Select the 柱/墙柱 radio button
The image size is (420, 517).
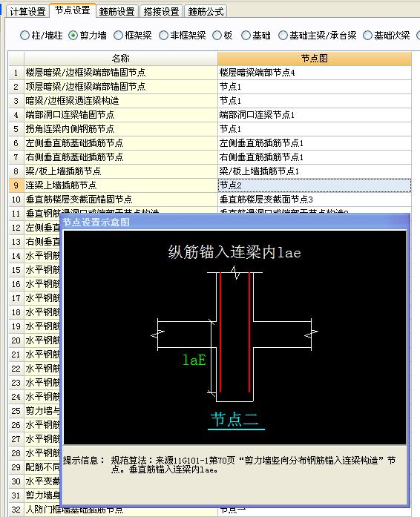click(x=42, y=36)
